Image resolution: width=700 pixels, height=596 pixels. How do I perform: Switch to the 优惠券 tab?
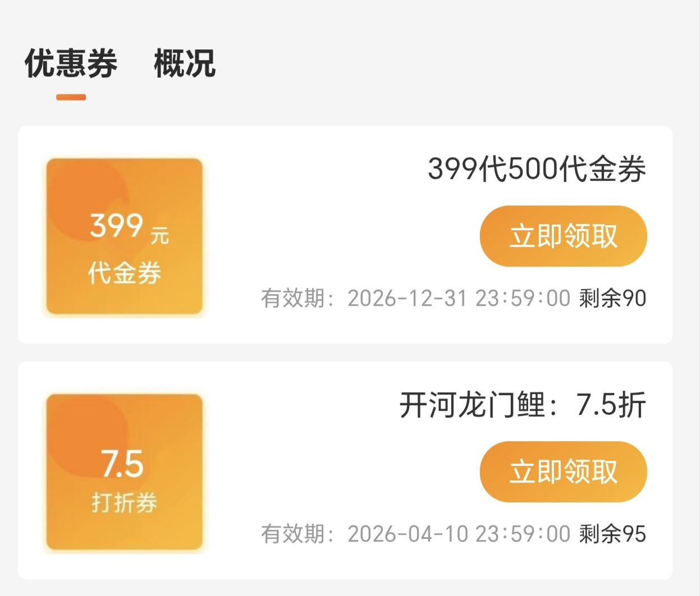71,63
